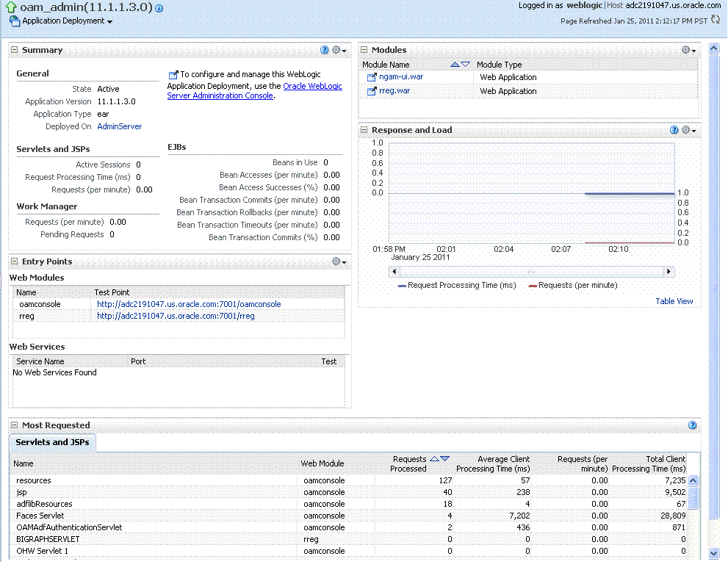Click the AdminServer link under Deployed On
The height and width of the screenshot is (567, 728).
pyautogui.click(x=118, y=126)
